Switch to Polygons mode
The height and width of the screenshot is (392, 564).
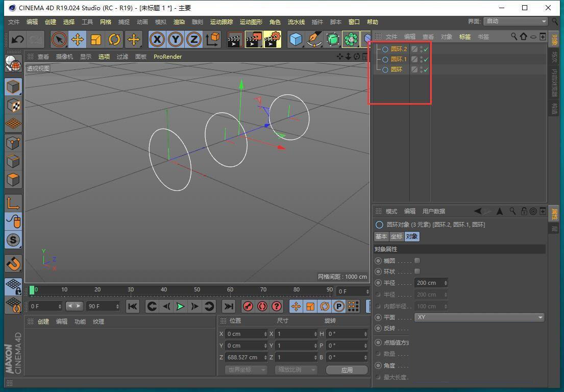(13, 180)
